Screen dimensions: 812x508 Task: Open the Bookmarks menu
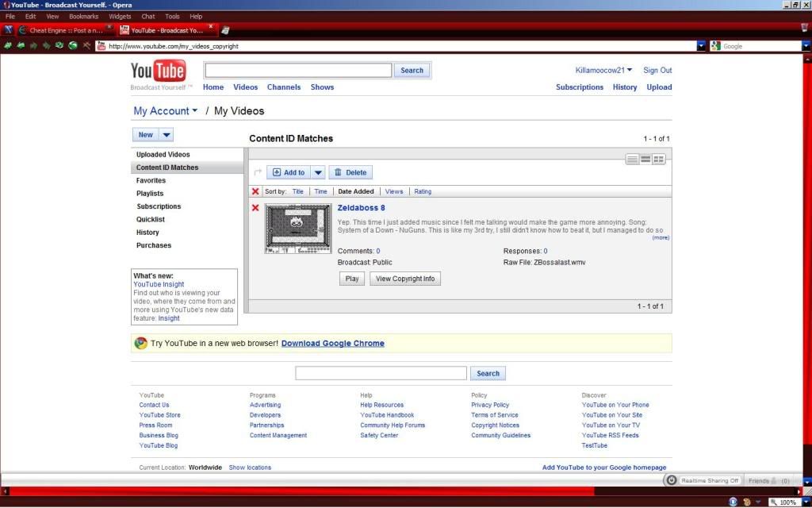(83, 16)
